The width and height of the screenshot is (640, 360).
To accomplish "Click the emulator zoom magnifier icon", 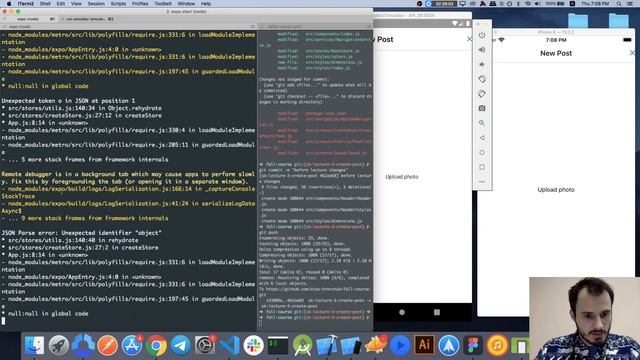I will pos(482,123).
